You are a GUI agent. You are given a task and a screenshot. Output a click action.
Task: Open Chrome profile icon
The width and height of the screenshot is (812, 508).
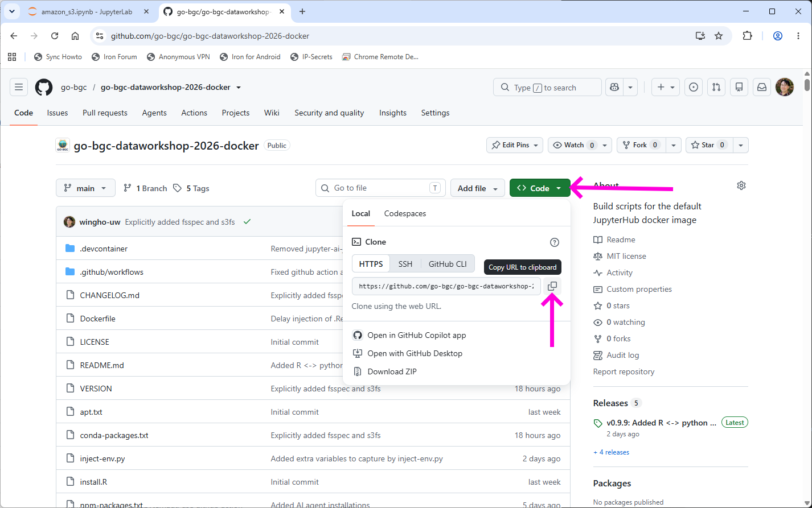click(x=777, y=36)
